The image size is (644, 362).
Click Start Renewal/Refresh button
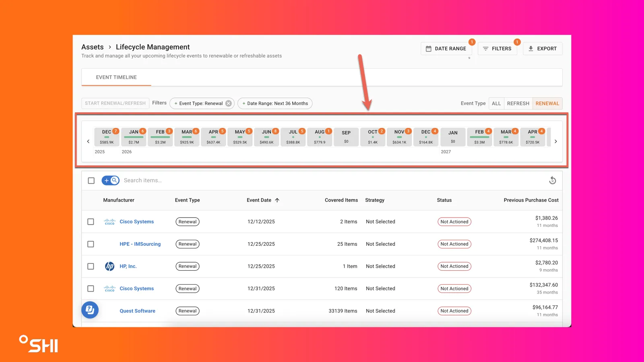pos(115,103)
